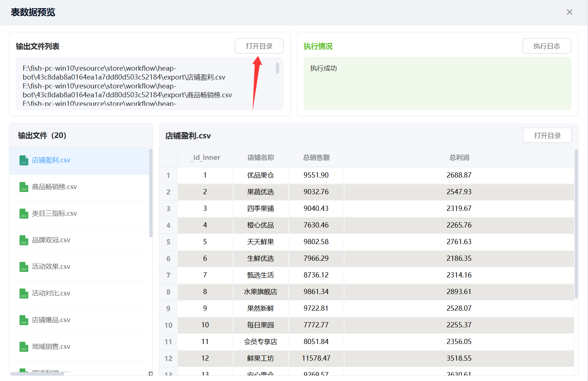
Task: Click the CSV icon beside 活动效果.csv
Action: 24,267
